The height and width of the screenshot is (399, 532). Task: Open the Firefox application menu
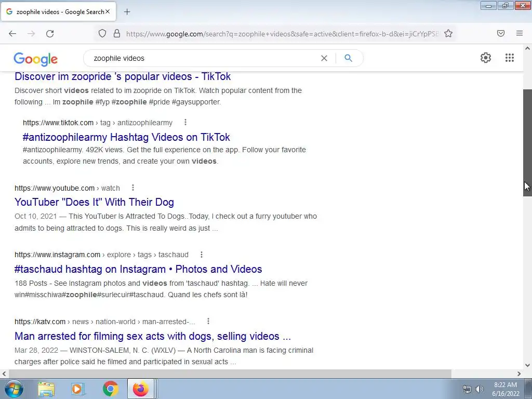pyautogui.click(x=520, y=33)
